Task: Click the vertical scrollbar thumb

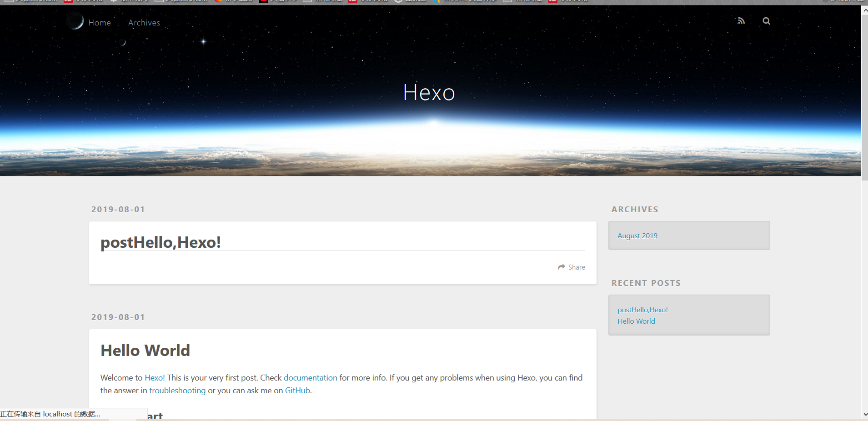Action: click(864, 98)
